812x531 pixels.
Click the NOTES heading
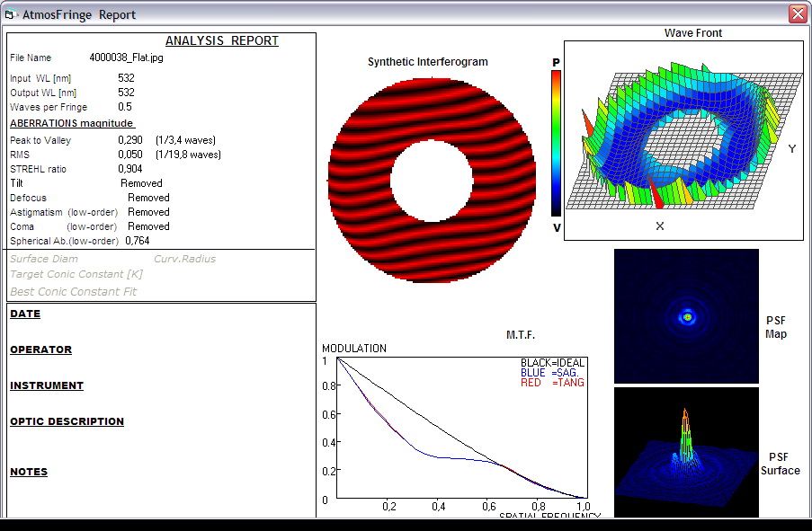[29, 472]
